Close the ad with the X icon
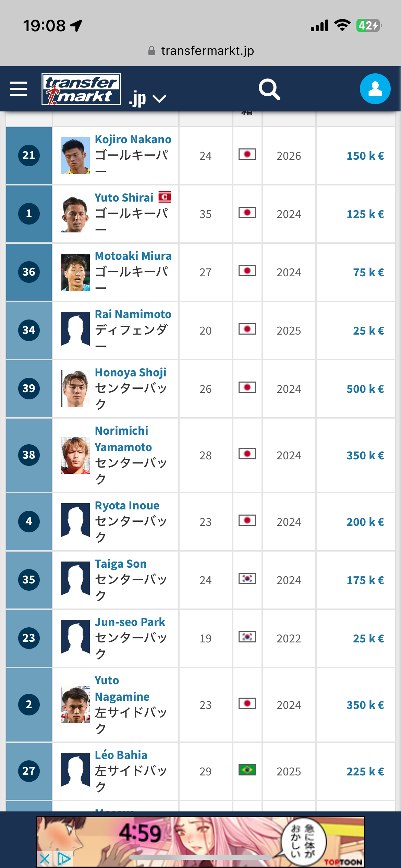 [45, 859]
